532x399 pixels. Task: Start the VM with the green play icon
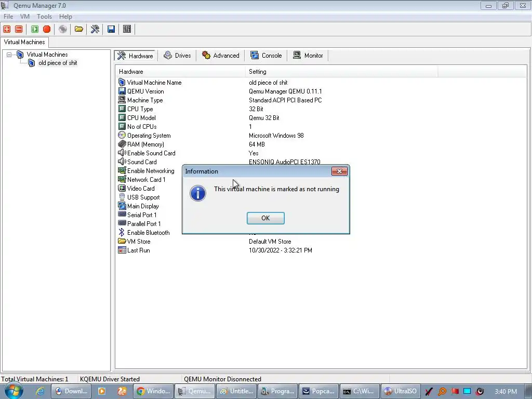point(35,29)
